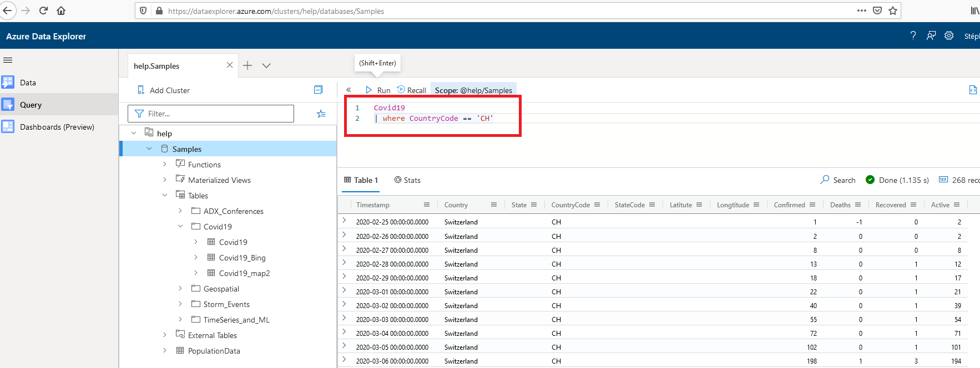
Task: Open Country column menu icon
Action: click(494, 205)
